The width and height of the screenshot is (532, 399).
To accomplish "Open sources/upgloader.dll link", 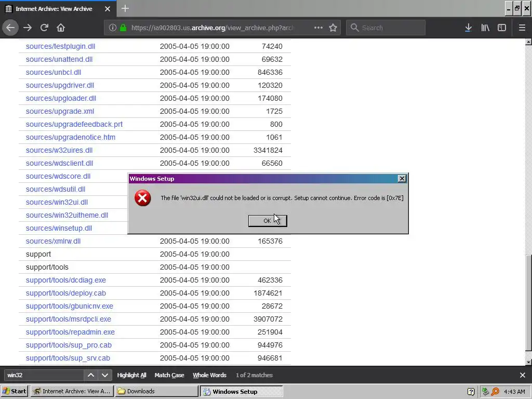I will (x=61, y=98).
